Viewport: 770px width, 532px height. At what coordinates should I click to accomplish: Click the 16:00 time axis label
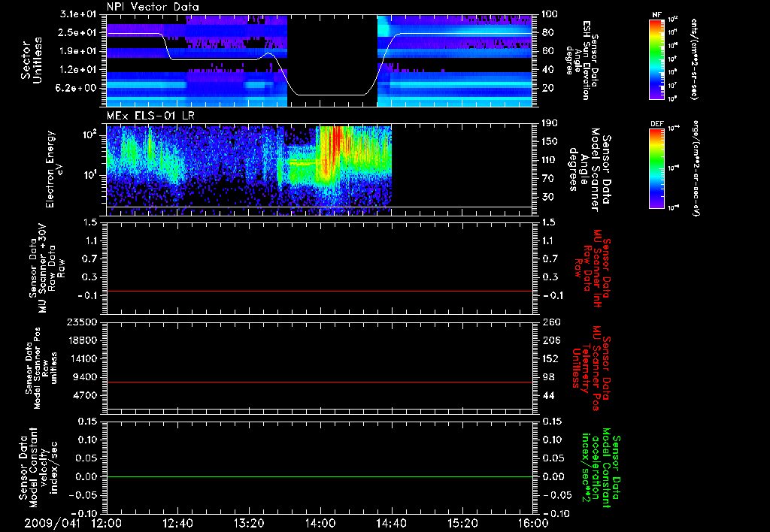[533, 523]
